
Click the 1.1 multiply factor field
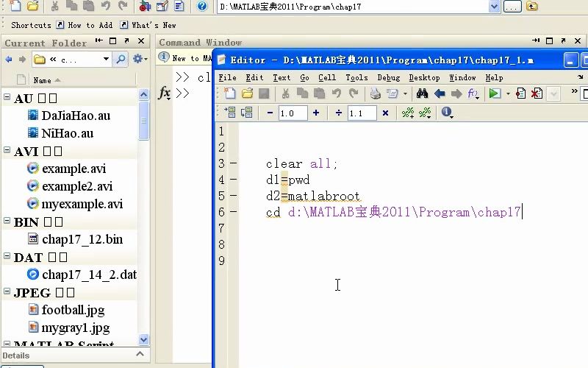coord(362,113)
